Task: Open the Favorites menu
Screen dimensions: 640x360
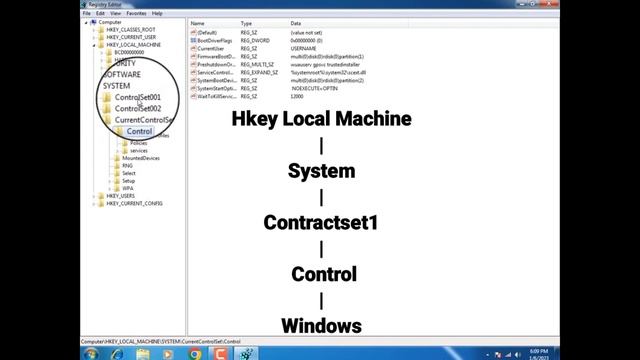Action: (136, 13)
